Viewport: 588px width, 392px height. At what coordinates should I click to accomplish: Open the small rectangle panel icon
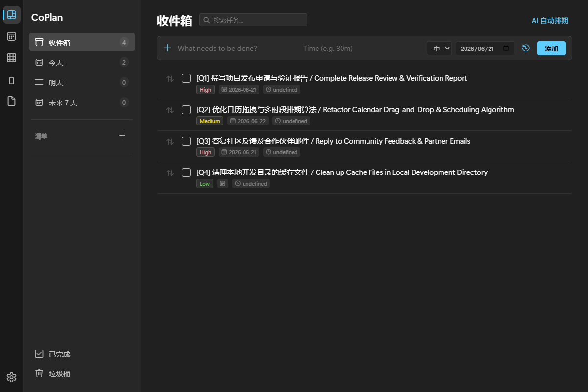click(x=12, y=81)
